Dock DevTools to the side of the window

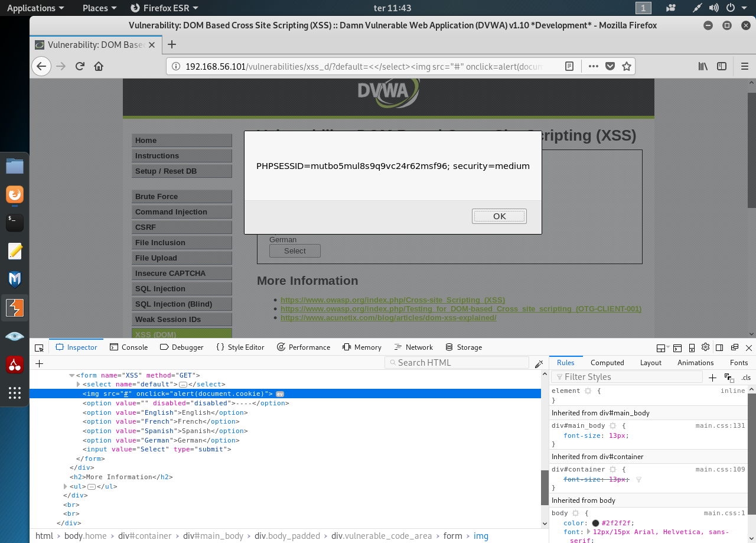pos(719,347)
